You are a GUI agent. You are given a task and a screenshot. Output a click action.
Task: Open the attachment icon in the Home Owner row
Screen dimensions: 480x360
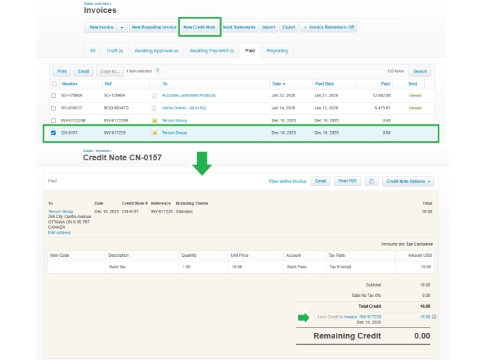pyautogui.click(x=154, y=108)
